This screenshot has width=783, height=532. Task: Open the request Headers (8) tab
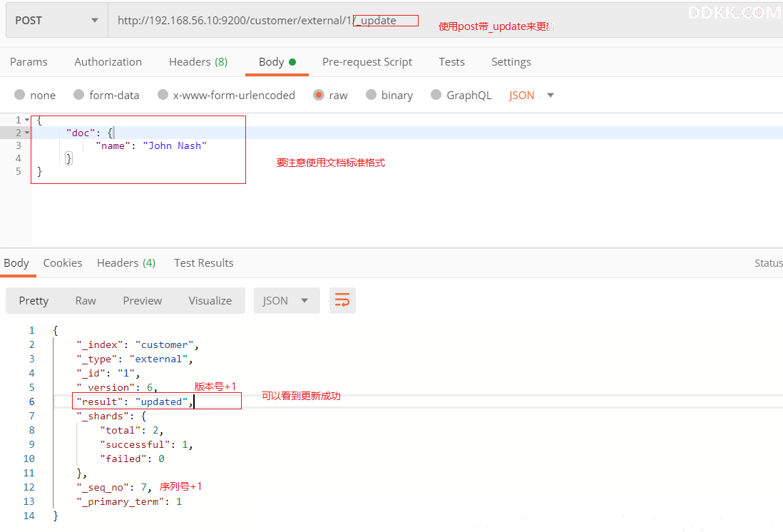198,62
